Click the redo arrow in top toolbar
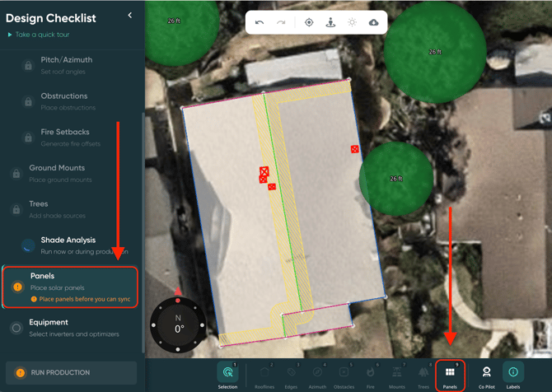The width and height of the screenshot is (552, 392). 281,22
